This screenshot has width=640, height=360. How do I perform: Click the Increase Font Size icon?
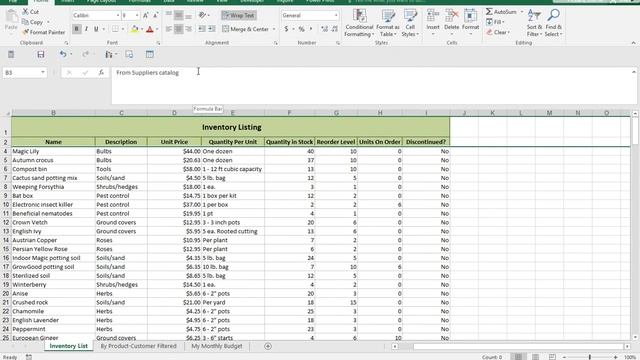pyautogui.click(x=146, y=16)
